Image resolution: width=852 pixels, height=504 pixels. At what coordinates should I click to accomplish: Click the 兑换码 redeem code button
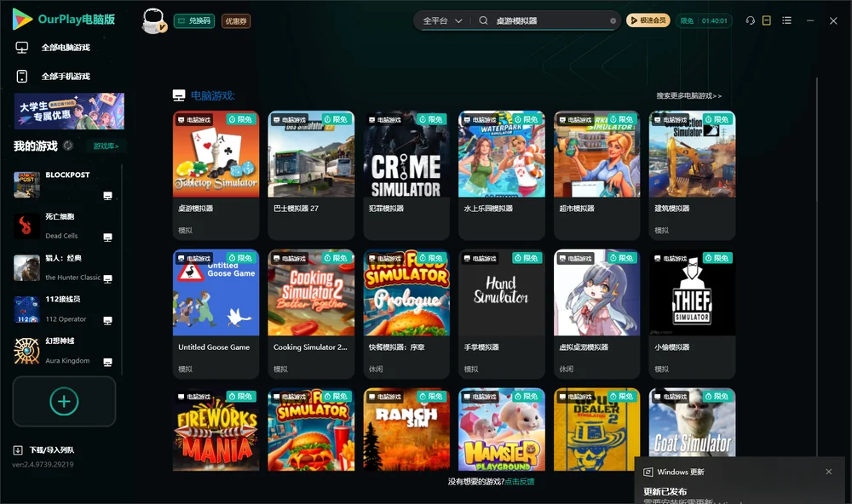pyautogui.click(x=194, y=21)
